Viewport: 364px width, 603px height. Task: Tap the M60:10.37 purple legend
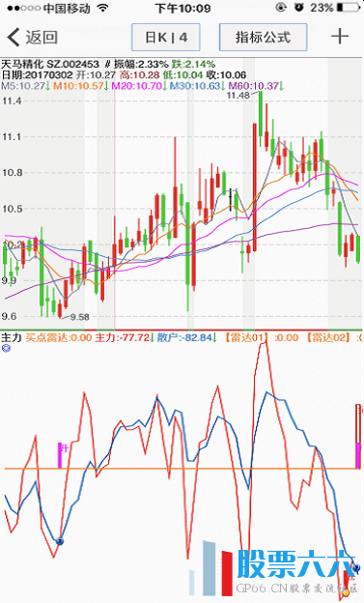click(x=256, y=86)
